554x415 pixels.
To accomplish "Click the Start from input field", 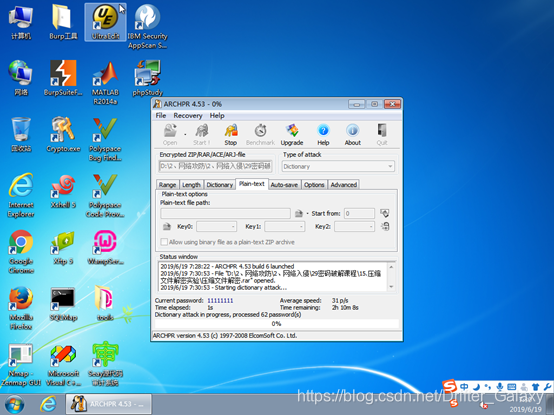I will tap(359, 213).
